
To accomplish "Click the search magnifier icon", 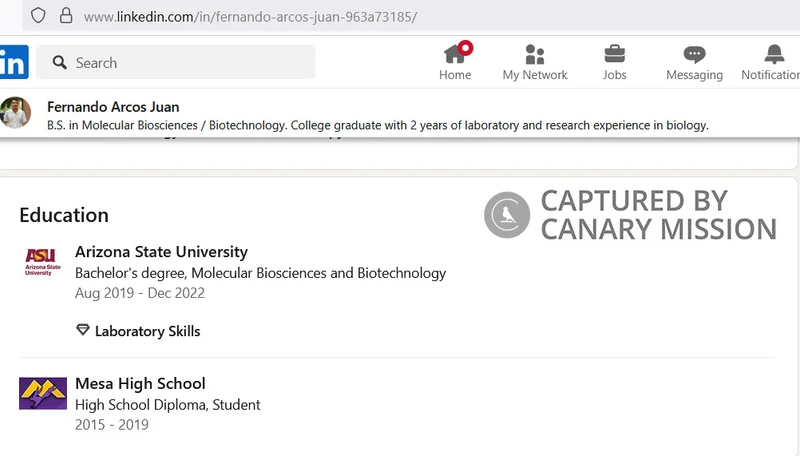I will point(60,63).
